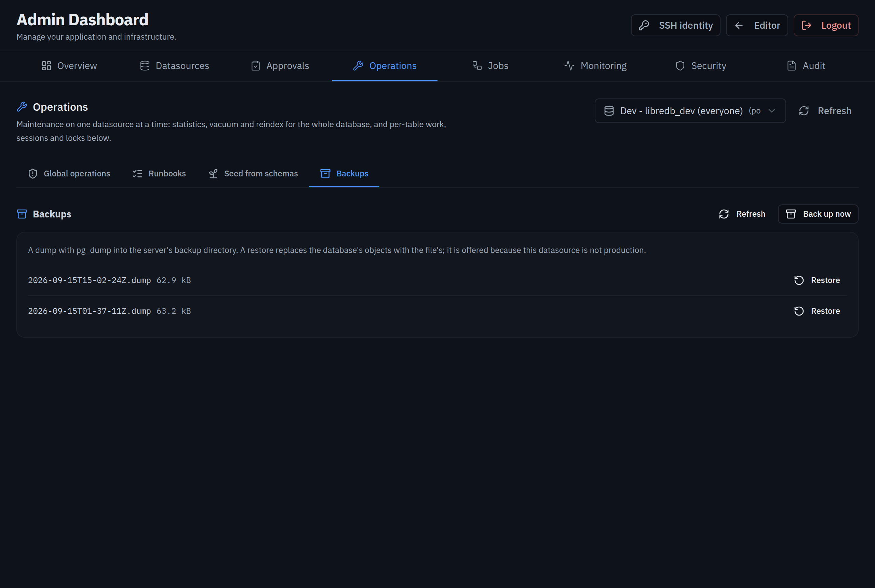Expand datasource selector via chevron arrow
Image resolution: width=875 pixels, height=588 pixels.
771,111
